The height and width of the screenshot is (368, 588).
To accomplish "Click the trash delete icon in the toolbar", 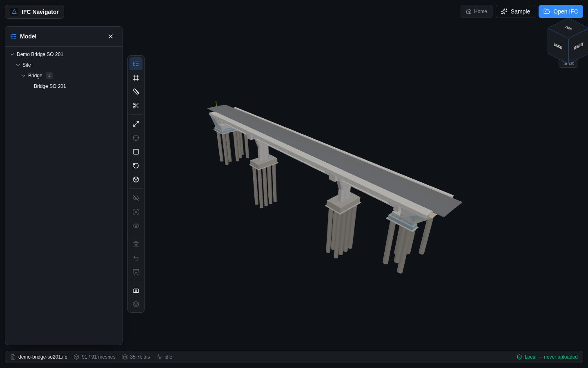I will pos(136,244).
